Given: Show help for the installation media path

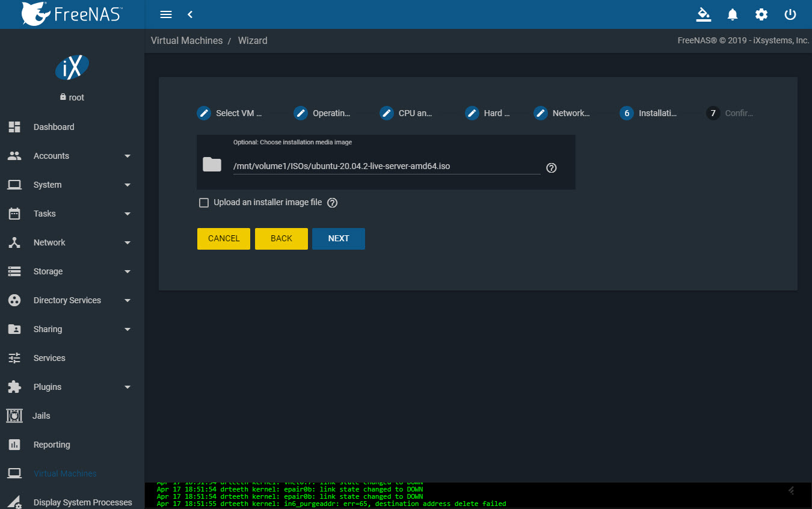Looking at the screenshot, I should [552, 168].
